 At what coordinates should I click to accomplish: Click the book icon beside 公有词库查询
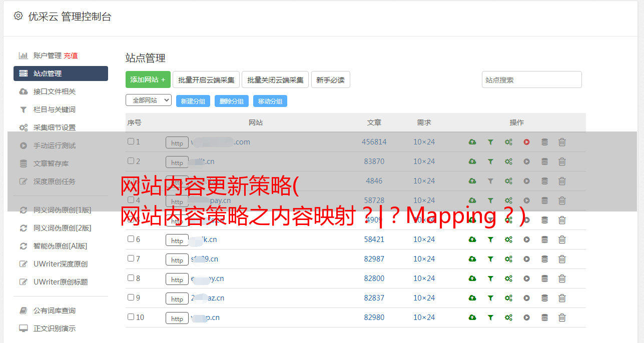click(23, 310)
